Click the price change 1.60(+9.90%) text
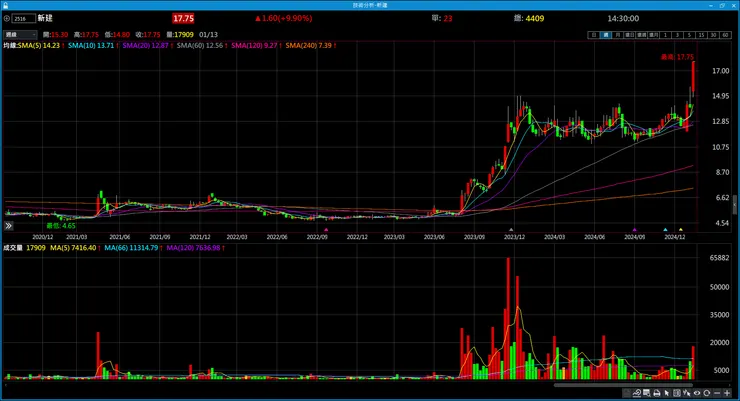 (x=284, y=18)
